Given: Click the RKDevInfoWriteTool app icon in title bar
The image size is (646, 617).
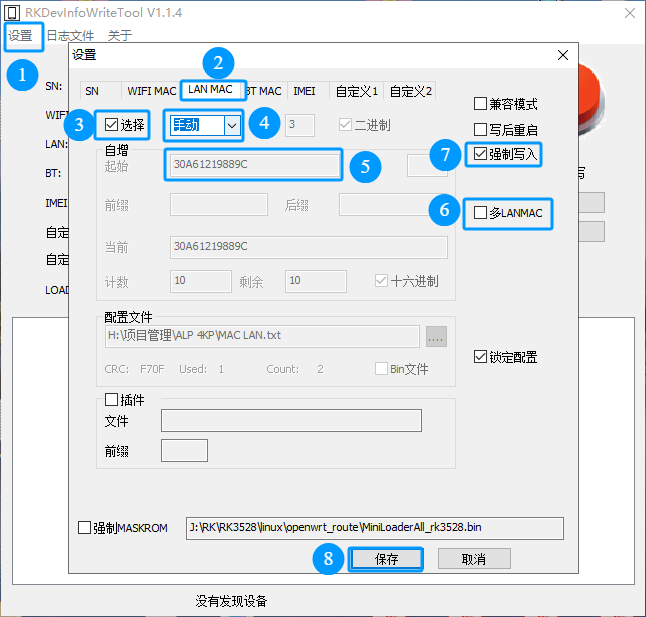Looking at the screenshot, I should [12, 13].
